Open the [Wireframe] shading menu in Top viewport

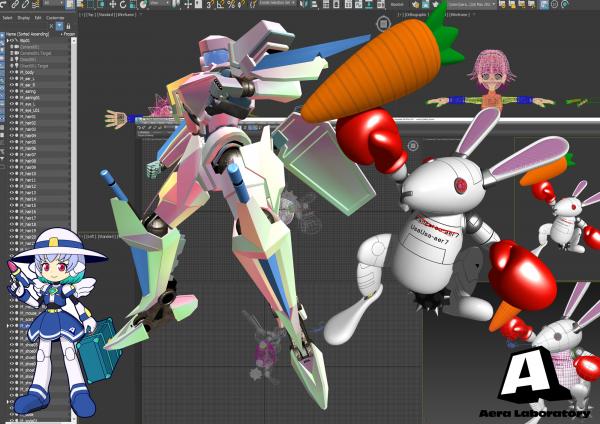click(x=126, y=15)
